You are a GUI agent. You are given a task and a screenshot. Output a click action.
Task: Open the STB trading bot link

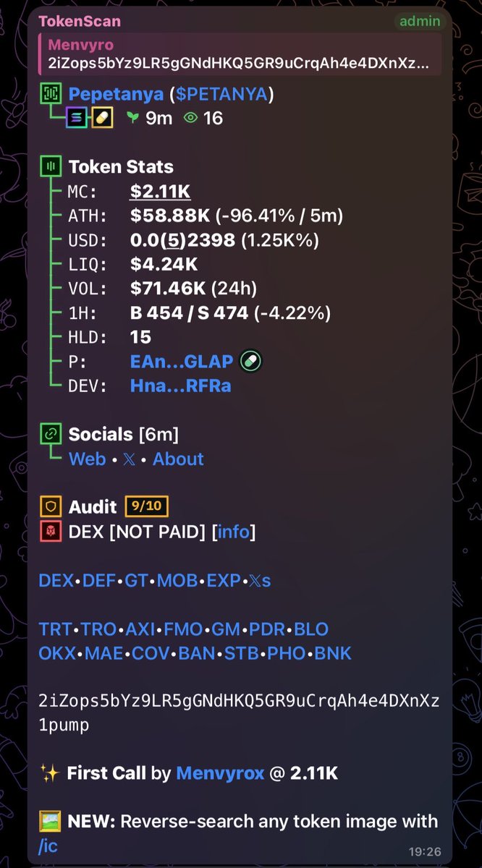(x=242, y=653)
